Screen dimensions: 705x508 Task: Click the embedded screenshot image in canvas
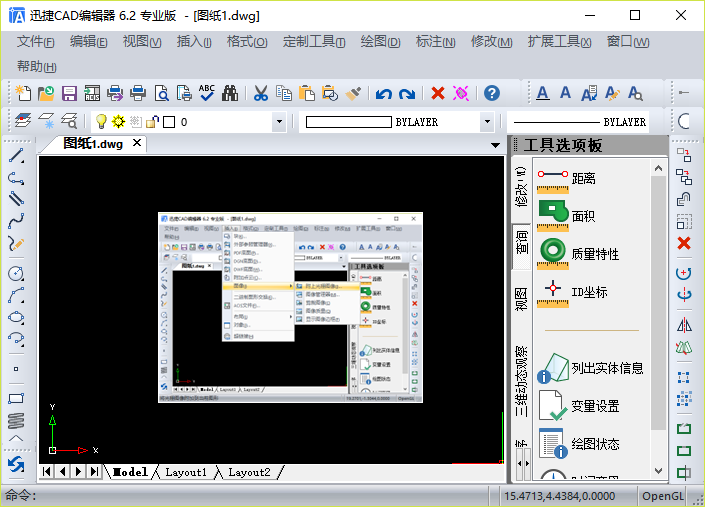290,307
